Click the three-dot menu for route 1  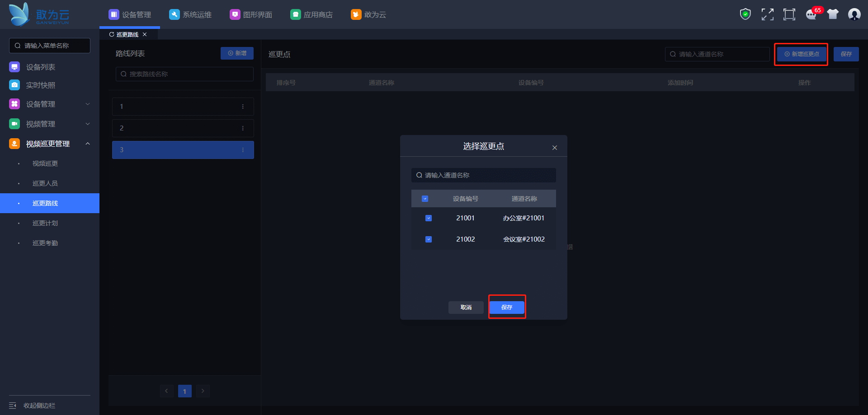coord(243,107)
